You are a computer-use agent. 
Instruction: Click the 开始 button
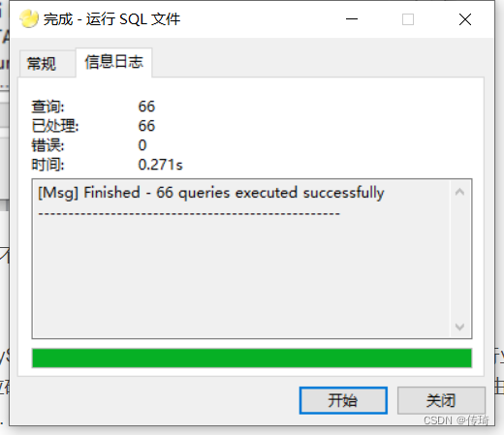tap(343, 400)
